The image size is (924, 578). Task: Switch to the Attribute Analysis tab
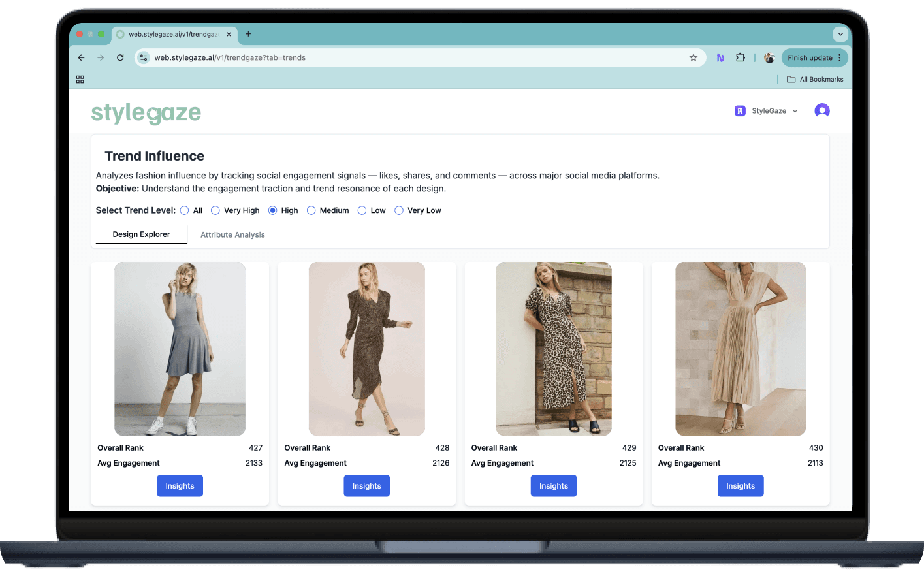pos(232,234)
